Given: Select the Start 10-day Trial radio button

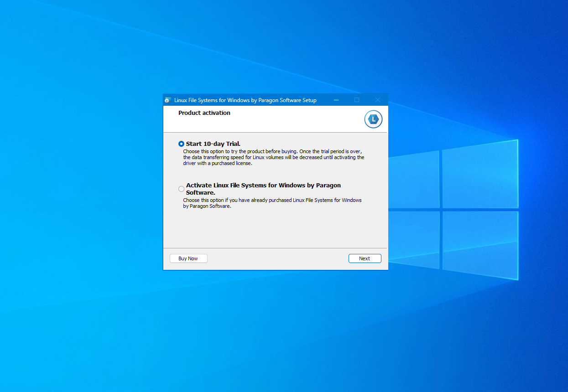Looking at the screenshot, I should pyautogui.click(x=181, y=144).
